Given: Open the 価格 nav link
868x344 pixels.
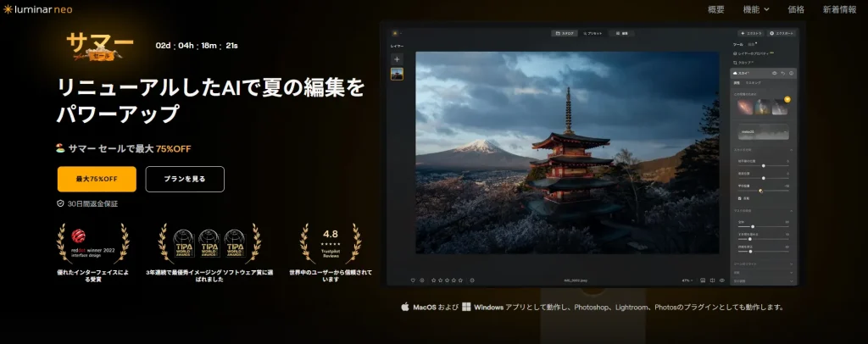Looking at the screenshot, I should point(796,9).
